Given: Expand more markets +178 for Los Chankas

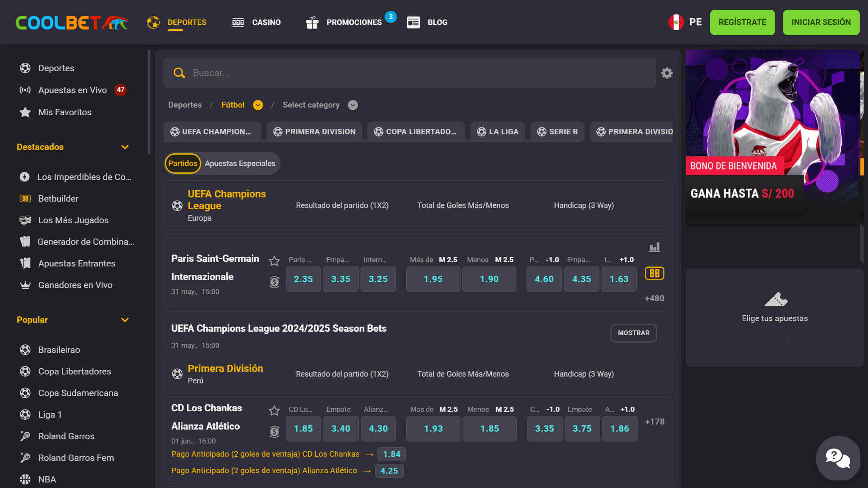Looking at the screenshot, I should click(654, 421).
